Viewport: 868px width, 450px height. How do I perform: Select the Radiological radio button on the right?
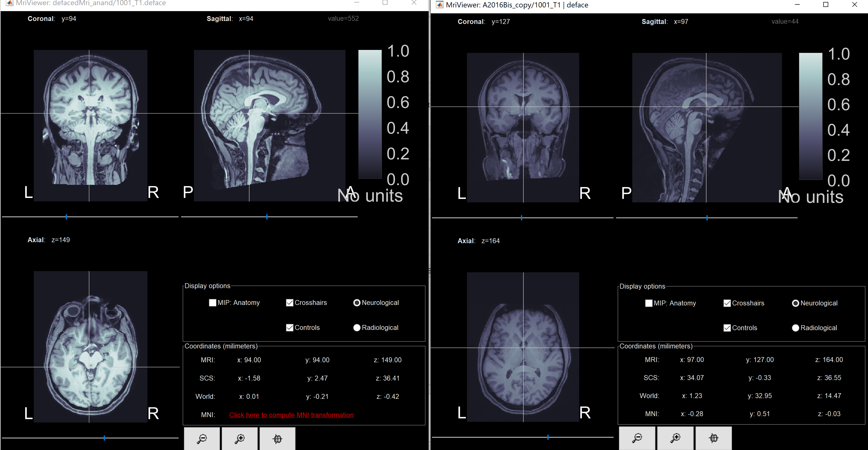tap(796, 328)
